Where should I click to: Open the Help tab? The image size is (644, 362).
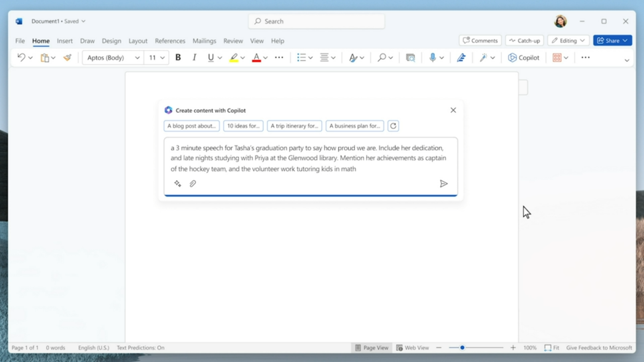277,41
